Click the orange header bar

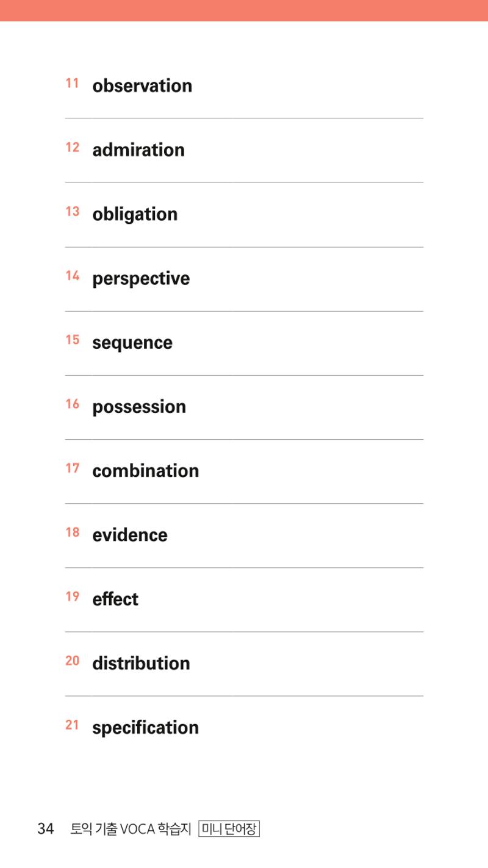point(244,10)
